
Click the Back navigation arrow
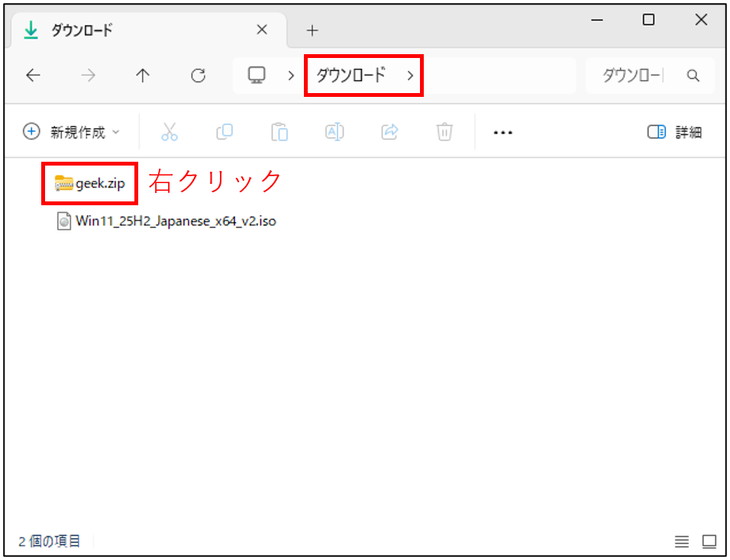click(32, 75)
